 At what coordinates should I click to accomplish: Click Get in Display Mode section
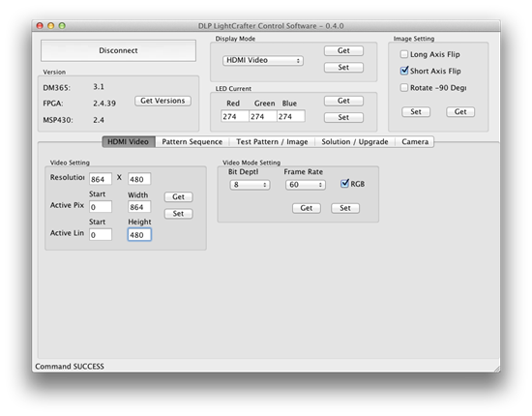343,50
